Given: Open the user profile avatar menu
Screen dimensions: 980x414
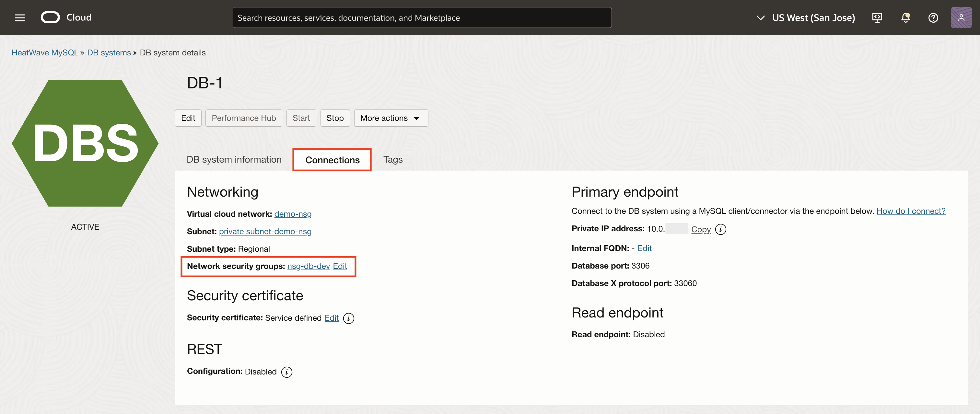Looking at the screenshot, I should point(961,17).
